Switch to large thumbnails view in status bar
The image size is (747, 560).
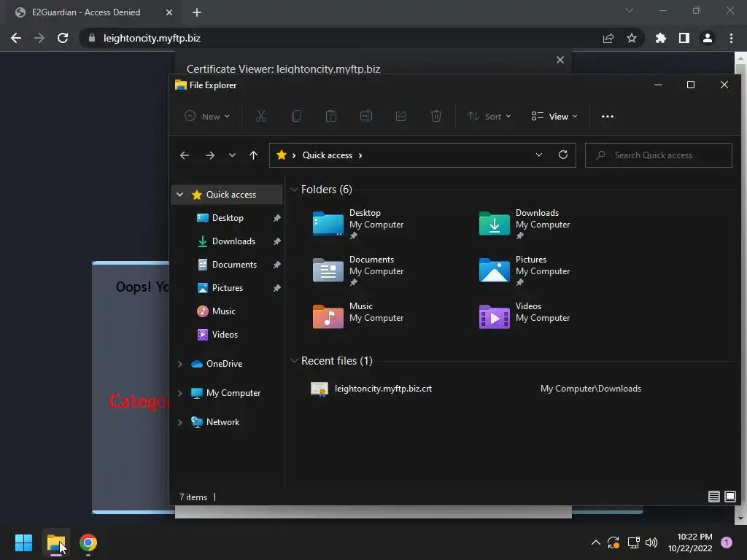tap(729, 497)
